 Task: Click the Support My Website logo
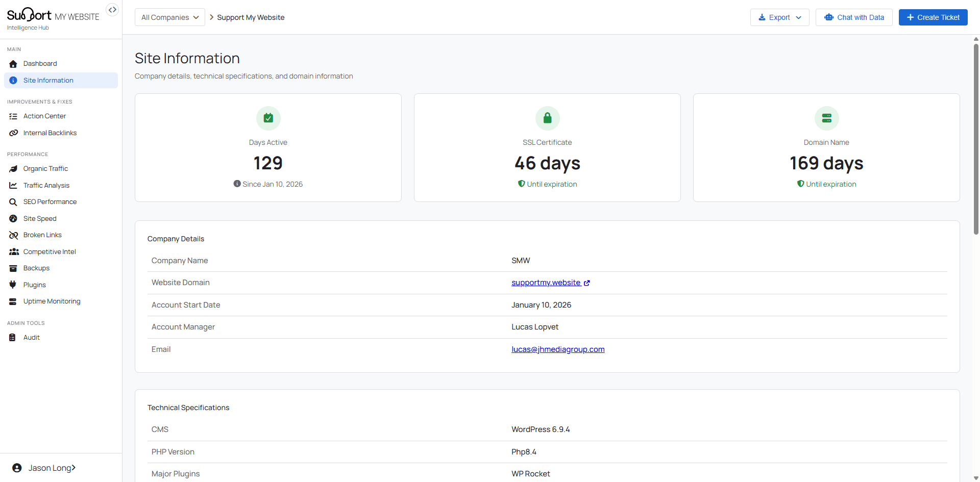click(x=53, y=15)
